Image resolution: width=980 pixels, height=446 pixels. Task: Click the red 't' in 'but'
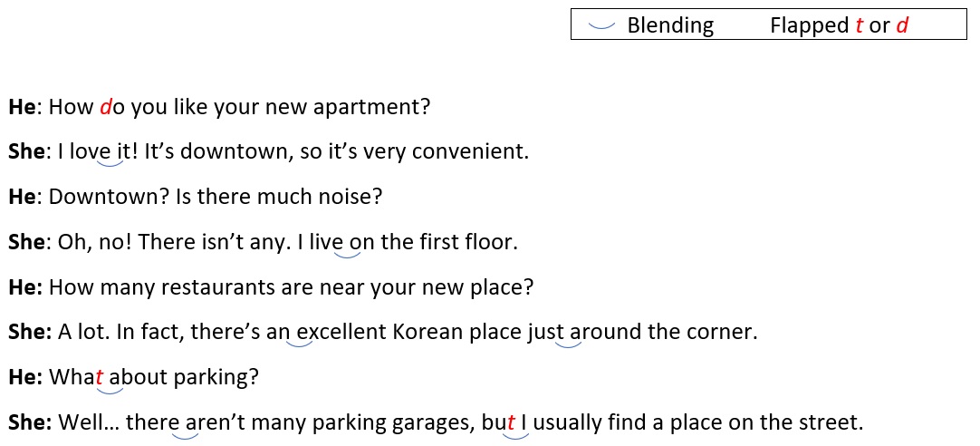510,422
